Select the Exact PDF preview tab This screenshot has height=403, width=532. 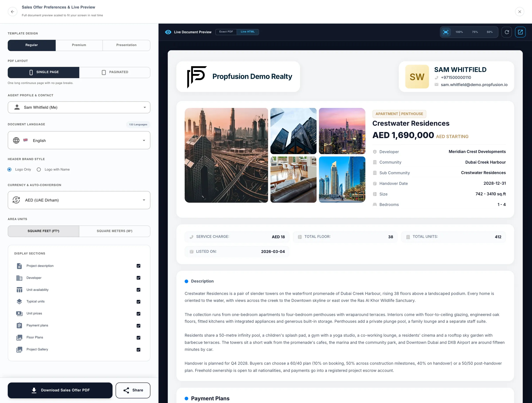coord(226,32)
